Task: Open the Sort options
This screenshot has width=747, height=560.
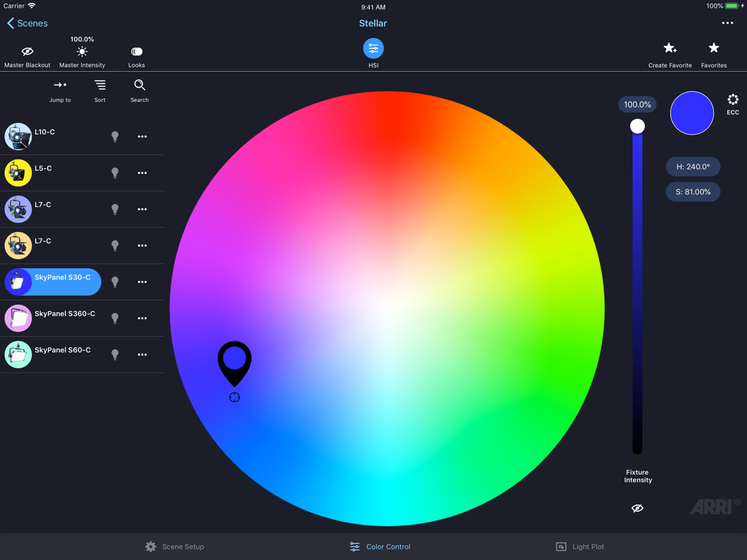Action: (x=99, y=91)
